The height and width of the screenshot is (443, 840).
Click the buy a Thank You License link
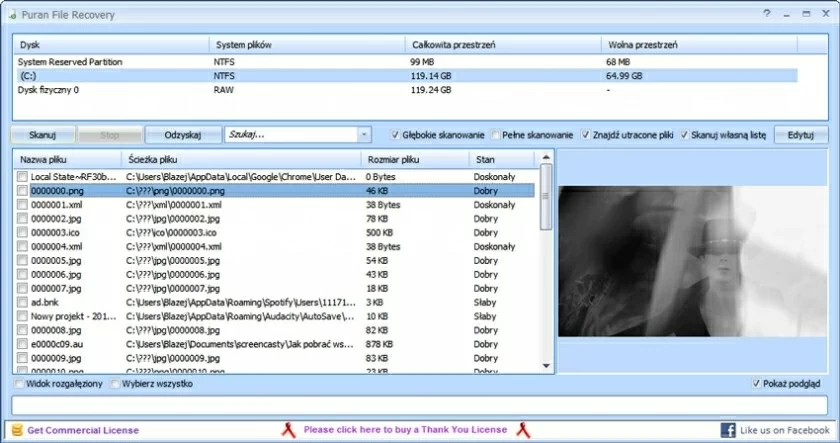pyautogui.click(x=405, y=430)
